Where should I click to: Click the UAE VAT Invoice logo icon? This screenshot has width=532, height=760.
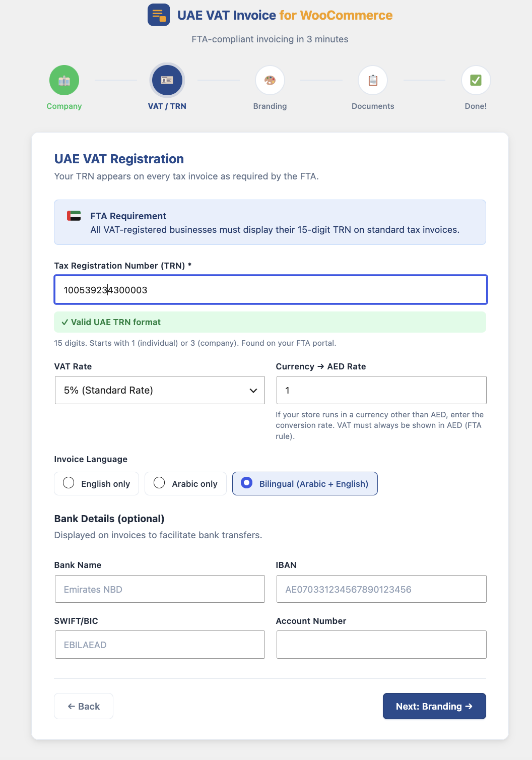tap(159, 15)
